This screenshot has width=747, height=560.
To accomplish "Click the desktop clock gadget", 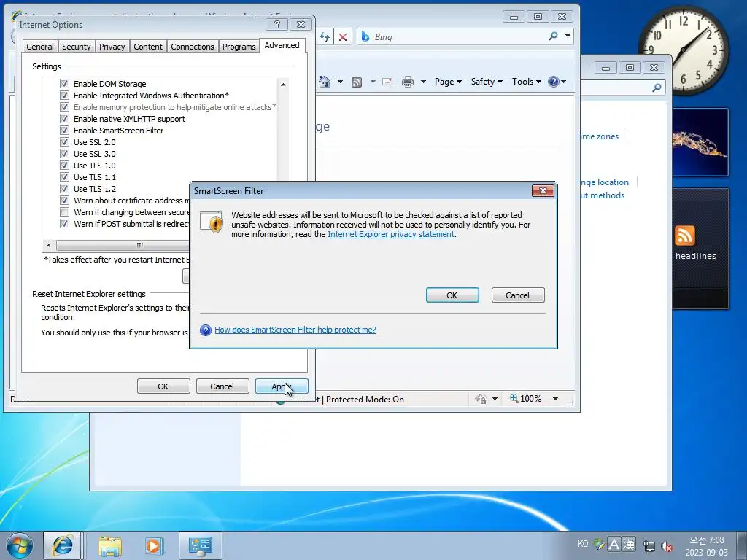I will coord(684,50).
